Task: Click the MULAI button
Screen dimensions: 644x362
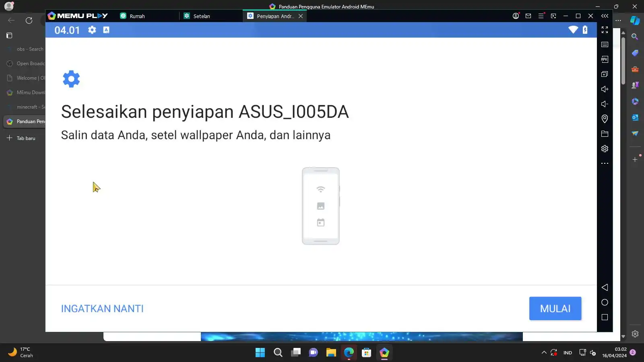Action: [x=555, y=309]
